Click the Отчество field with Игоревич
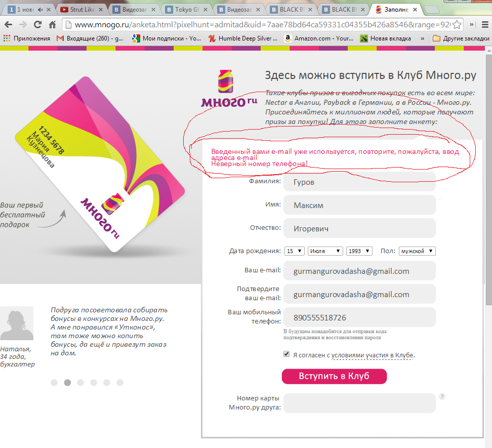The width and height of the screenshot is (492, 448). click(x=359, y=228)
